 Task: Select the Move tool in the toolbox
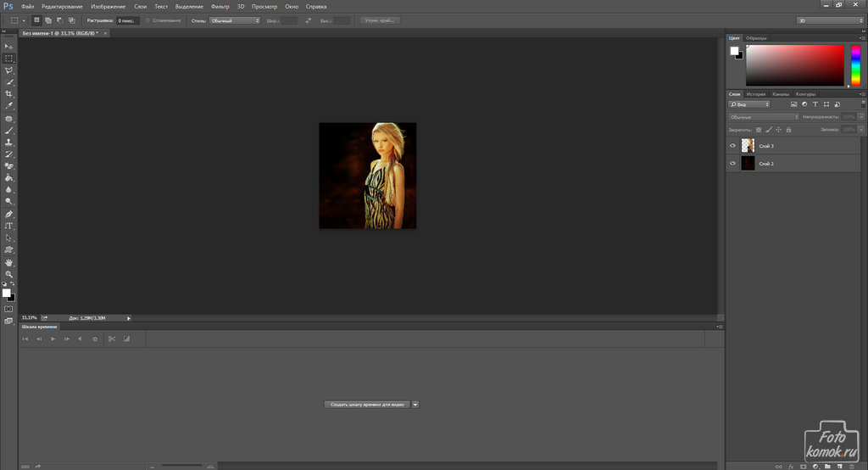tap(9, 46)
